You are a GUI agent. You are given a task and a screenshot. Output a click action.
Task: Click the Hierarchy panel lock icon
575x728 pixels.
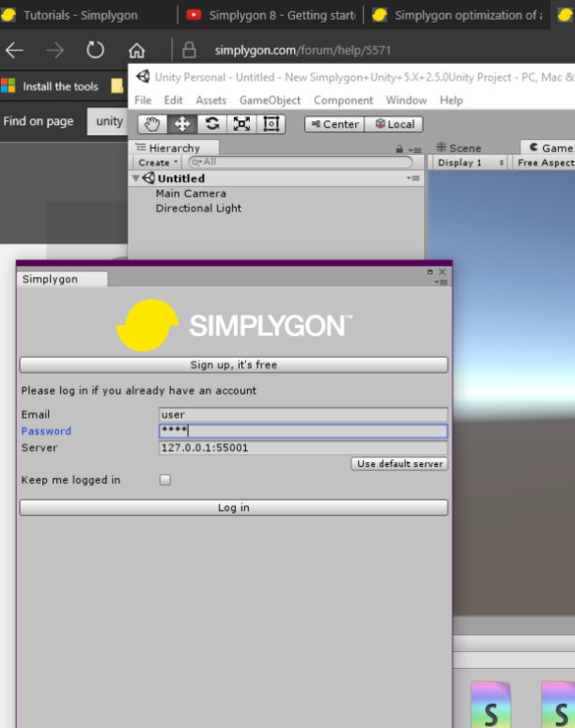tap(399, 149)
